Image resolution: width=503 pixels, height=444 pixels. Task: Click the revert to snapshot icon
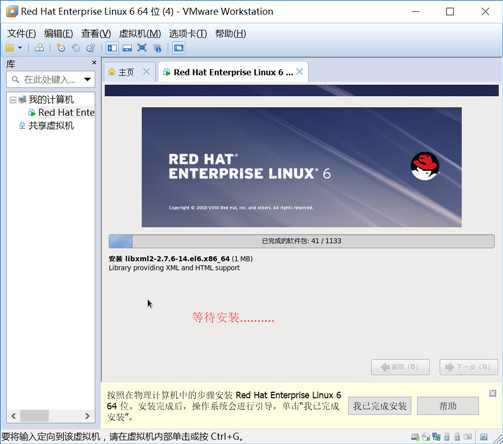[x=76, y=48]
